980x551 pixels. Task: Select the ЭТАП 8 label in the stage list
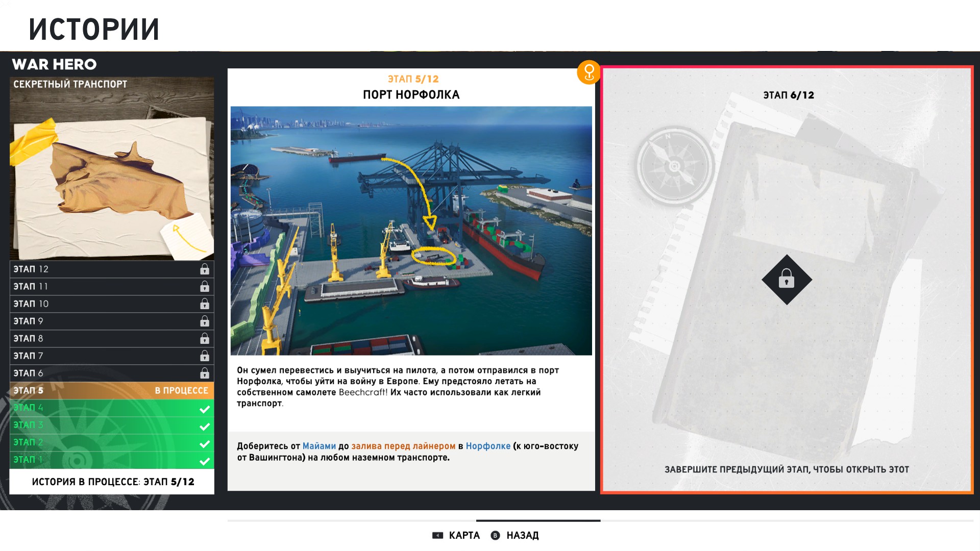[x=29, y=338]
